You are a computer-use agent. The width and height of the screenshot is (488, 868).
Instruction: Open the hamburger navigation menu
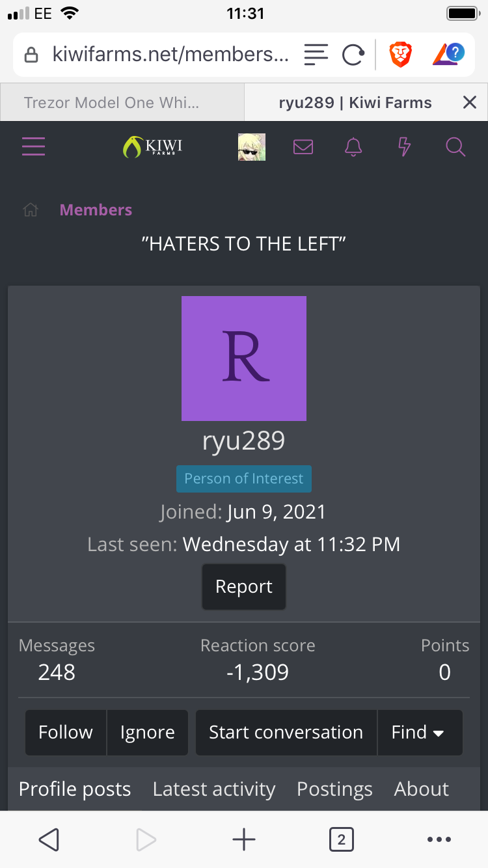point(33,146)
